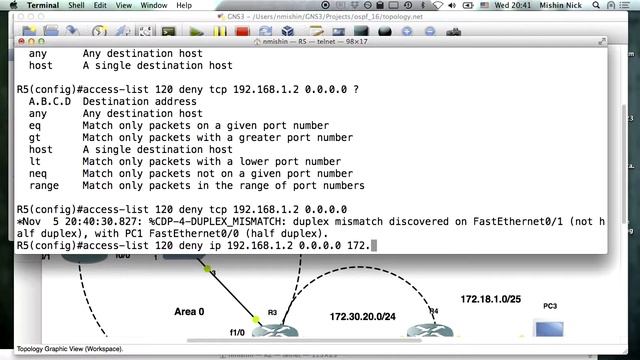This screenshot has width=640, height=360.
Task: Click the 'deny tcp 192.168.1.2 0.0.0.0 ?' command
Action: (x=269, y=89)
